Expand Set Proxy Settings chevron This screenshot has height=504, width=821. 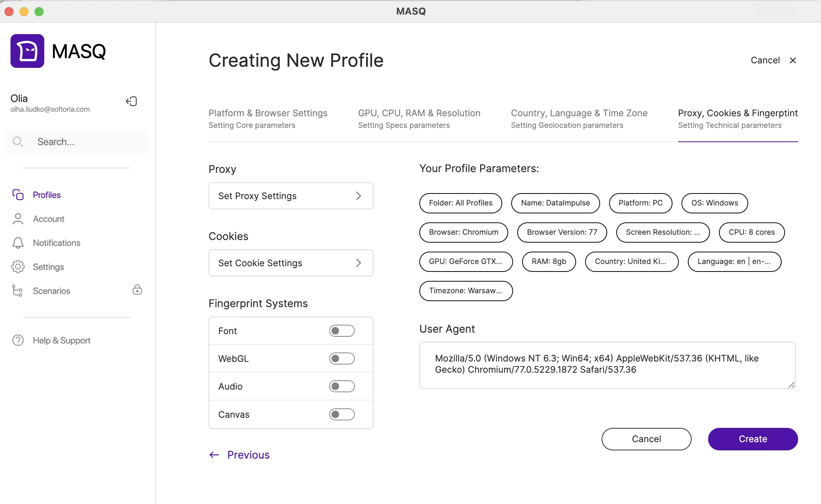point(359,196)
